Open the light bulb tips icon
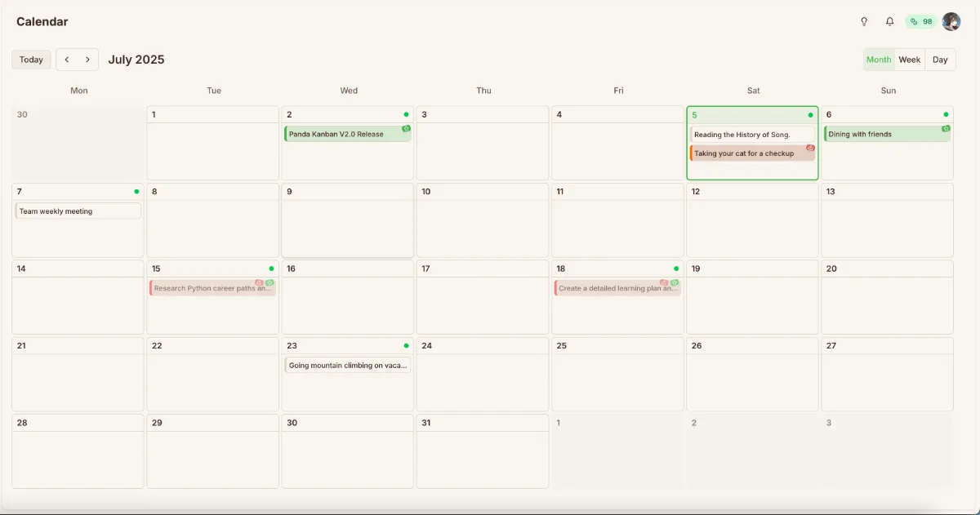Screen dimensions: 980x515 [863, 21]
